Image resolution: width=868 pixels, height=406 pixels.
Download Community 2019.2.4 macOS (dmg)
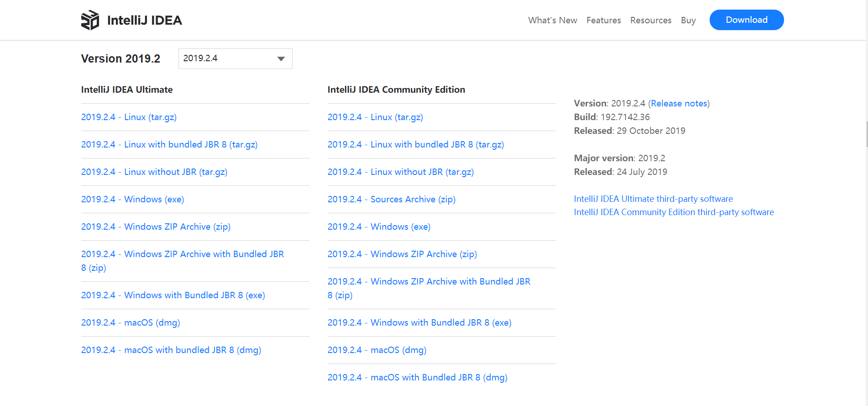tap(377, 350)
